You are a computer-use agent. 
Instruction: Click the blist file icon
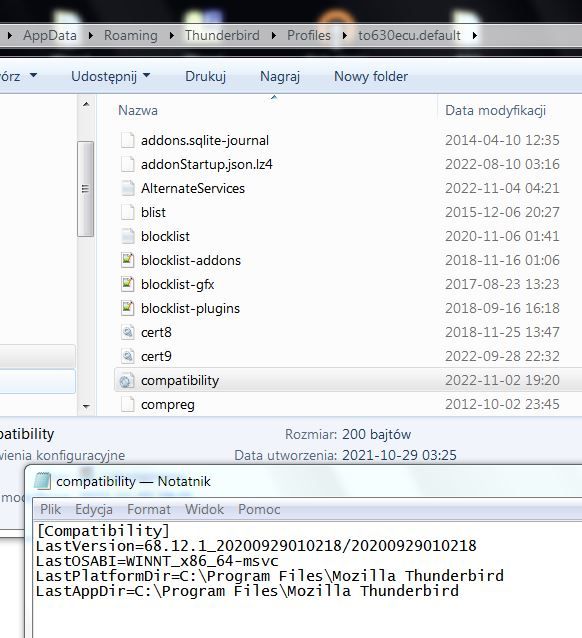[x=127, y=212]
